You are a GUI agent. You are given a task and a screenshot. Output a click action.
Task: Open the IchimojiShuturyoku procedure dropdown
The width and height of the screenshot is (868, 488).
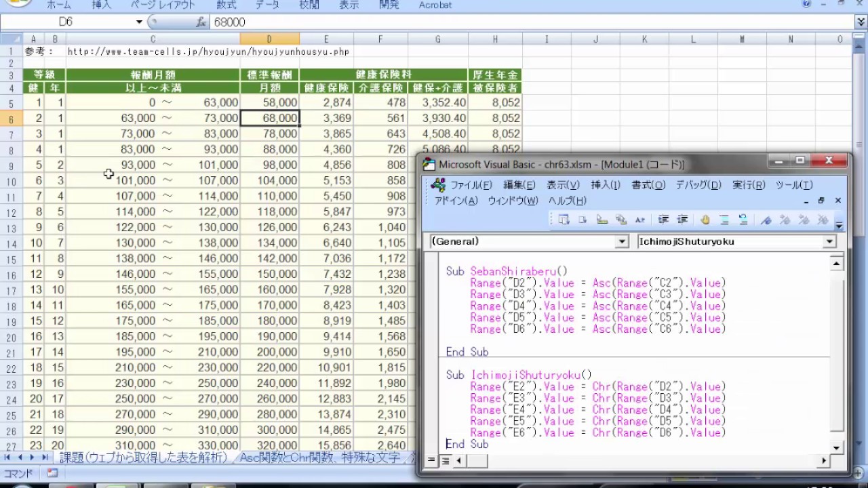pyautogui.click(x=829, y=242)
